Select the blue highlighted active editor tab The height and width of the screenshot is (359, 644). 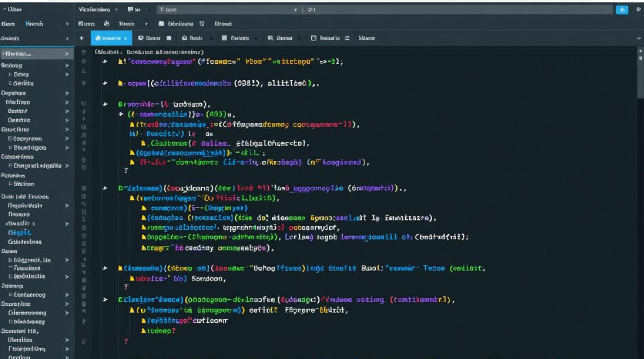111,38
